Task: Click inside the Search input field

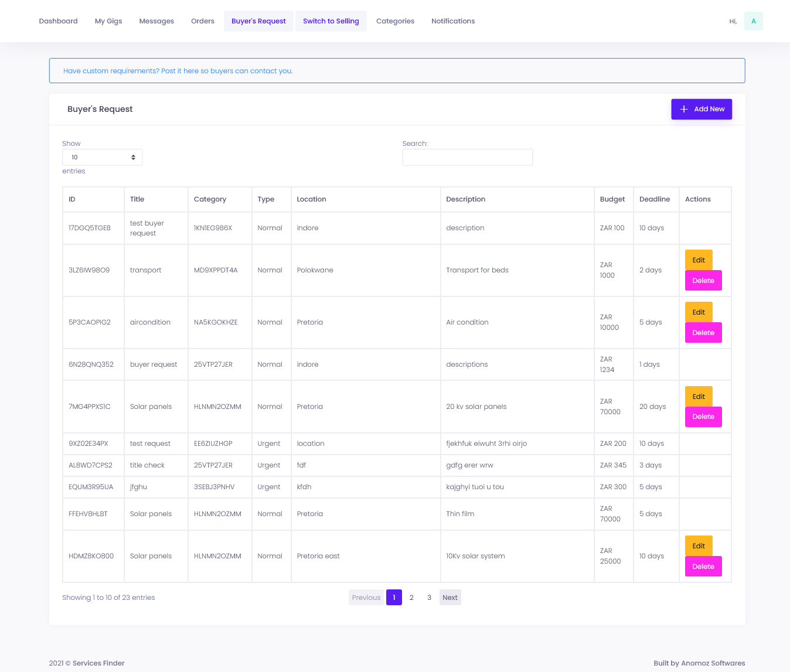Action: (467, 157)
